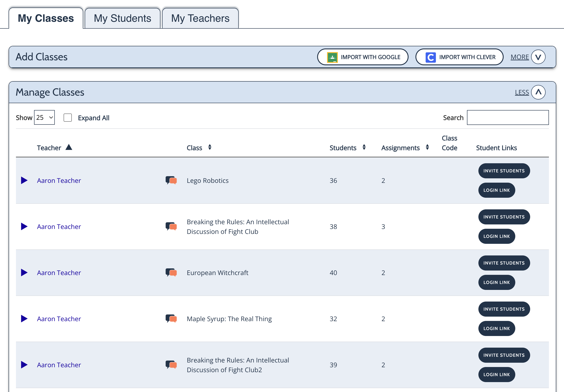Click student count 32
Viewport: 564px width, 392px height.
(333, 319)
